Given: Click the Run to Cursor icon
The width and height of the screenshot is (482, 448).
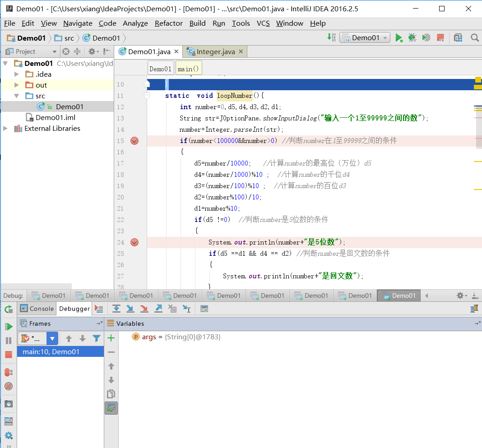Looking at the screenshot, I should tap(186, 309).
